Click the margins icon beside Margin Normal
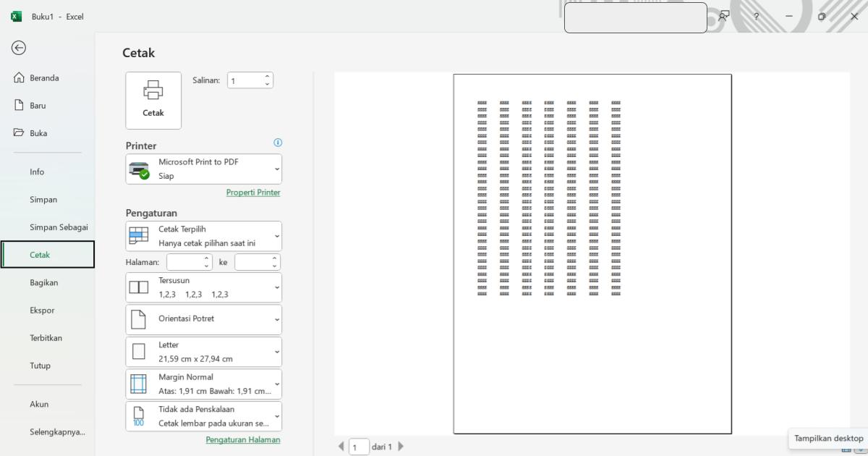The height and width of the screenshot is (456, 868). coord(138,384)
